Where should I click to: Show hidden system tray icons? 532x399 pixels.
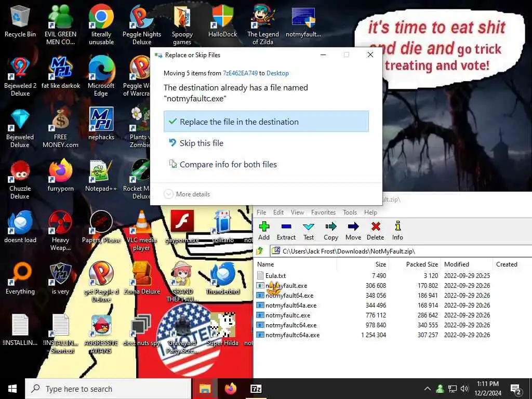[428, 389]
